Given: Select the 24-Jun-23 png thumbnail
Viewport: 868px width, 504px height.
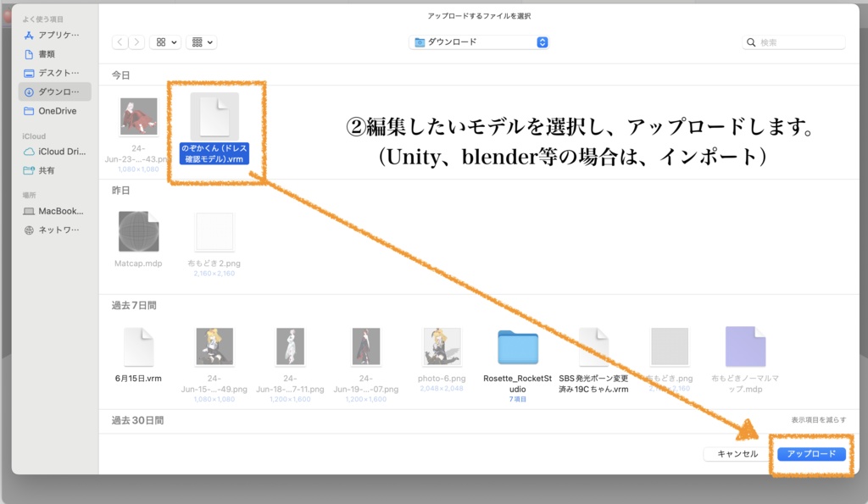Looking at the screenshot, I should point(138,116).
